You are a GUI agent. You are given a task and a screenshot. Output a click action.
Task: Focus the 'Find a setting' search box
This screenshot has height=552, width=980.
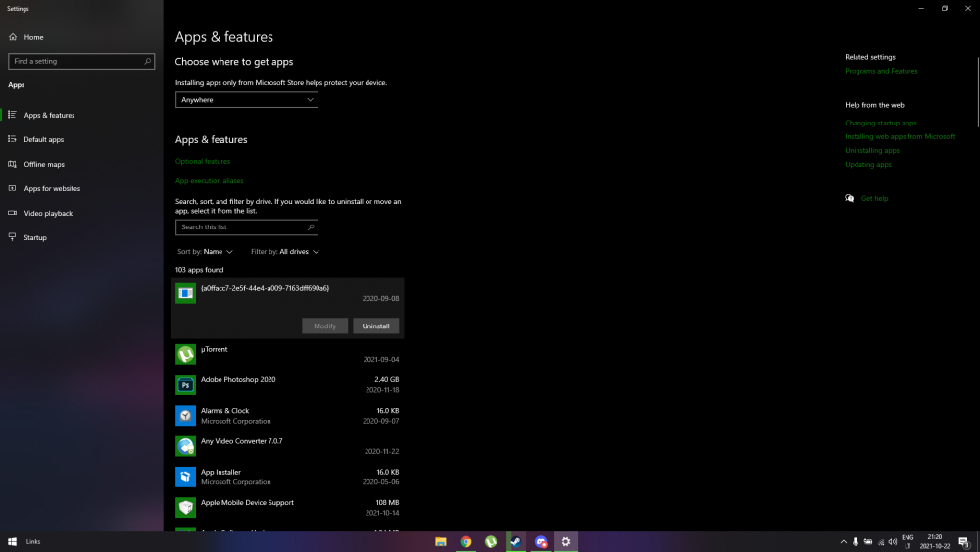(x=80, y=61)
